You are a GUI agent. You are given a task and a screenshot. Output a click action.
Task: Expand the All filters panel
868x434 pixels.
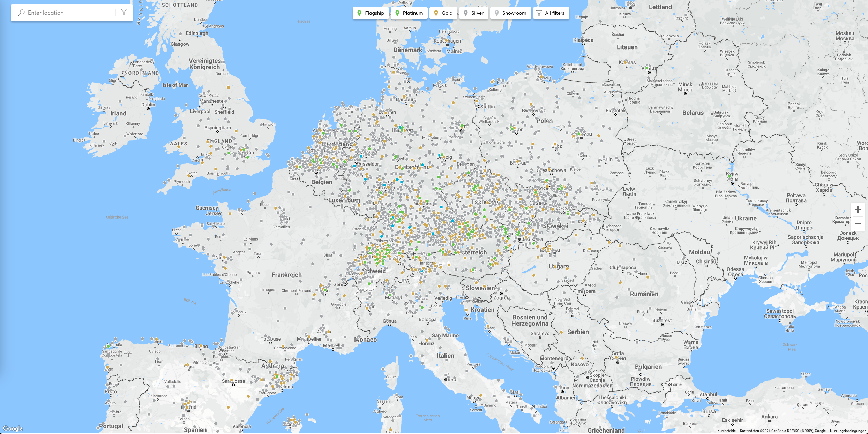[x=551, y=13]
